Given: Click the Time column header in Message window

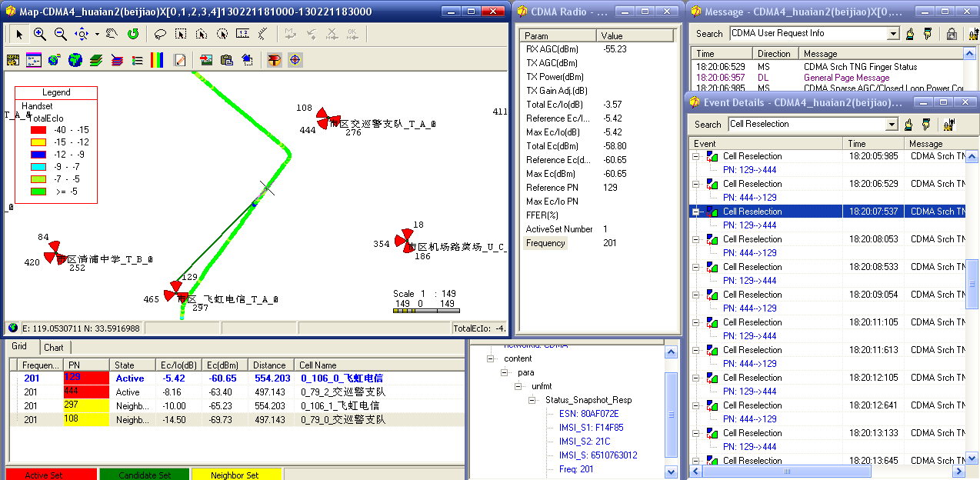Looking at the screenshot, I should click(722, 54).
